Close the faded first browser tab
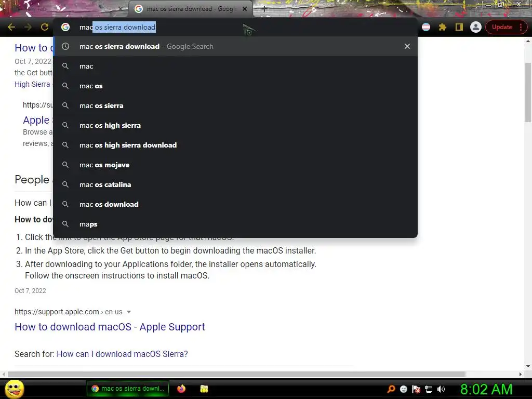This screenshot has width=532, height=399. point(120,9)
